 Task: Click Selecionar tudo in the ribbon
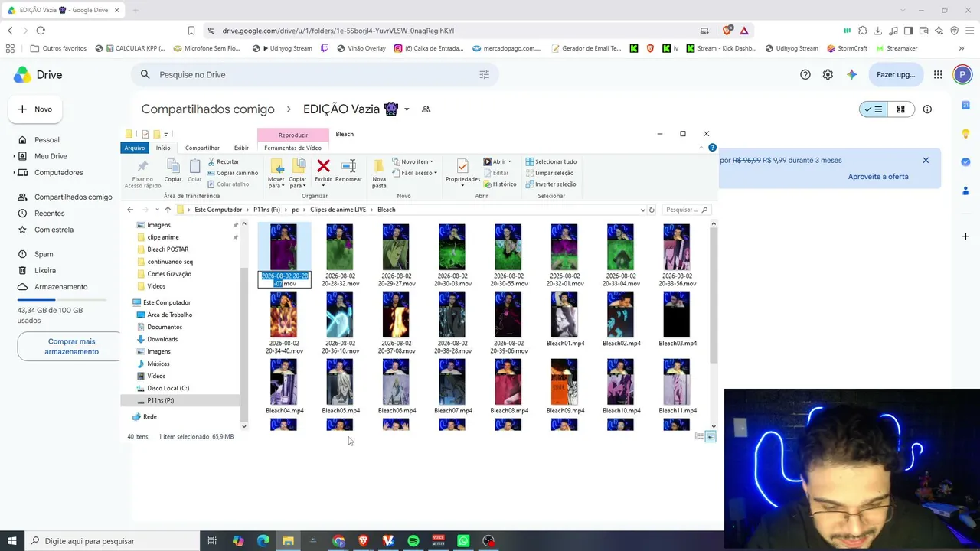pyautogui.click(x=550, y=161)
